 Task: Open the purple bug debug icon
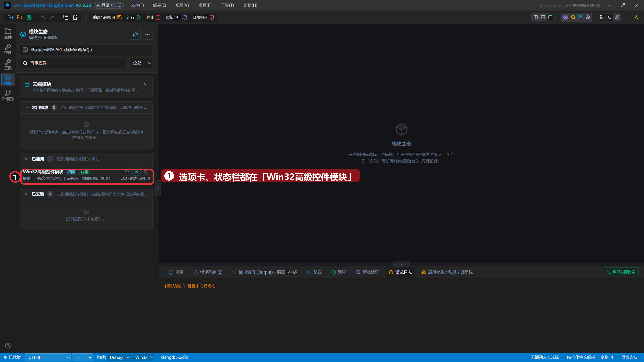point(565,17)
